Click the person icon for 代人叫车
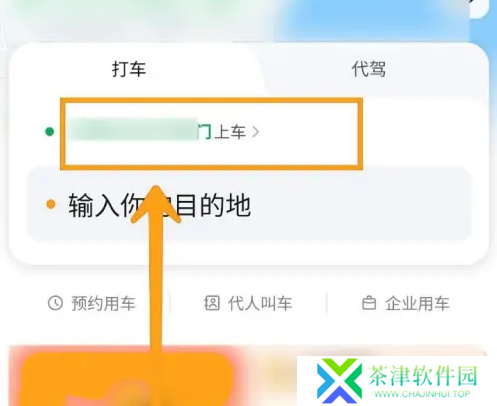The image size is (497, 406). coord(212,303)
